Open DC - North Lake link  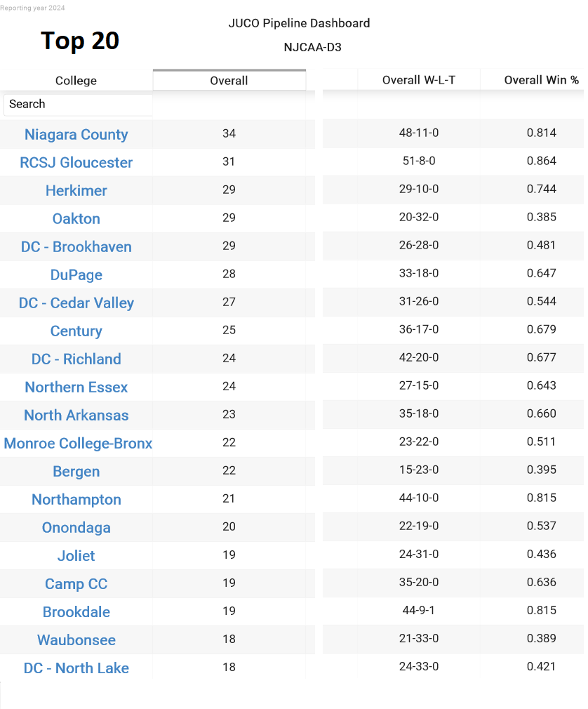coord(76,668)
